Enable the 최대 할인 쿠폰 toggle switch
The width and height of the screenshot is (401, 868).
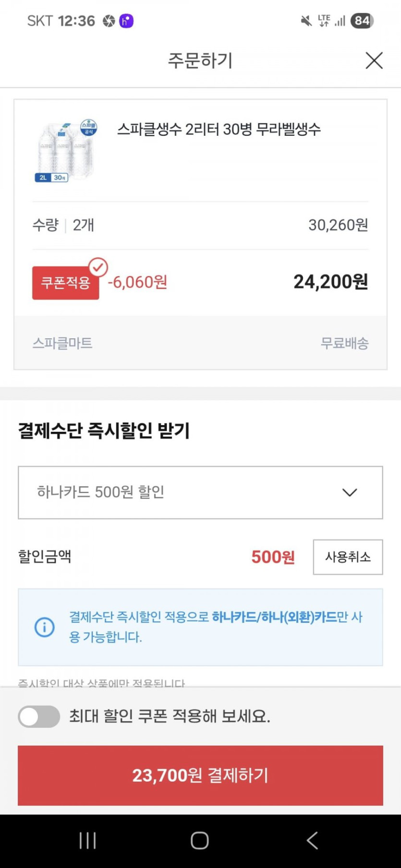coord(39,716)
